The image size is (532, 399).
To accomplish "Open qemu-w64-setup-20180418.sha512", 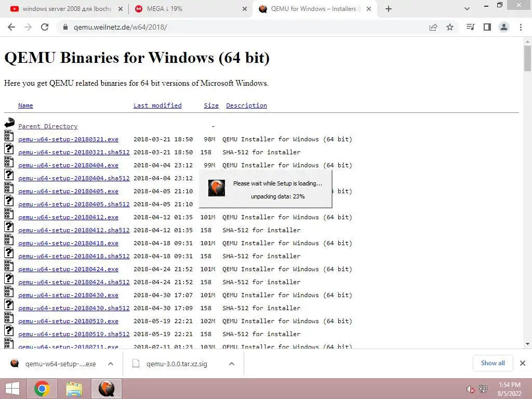I will 74,256.
